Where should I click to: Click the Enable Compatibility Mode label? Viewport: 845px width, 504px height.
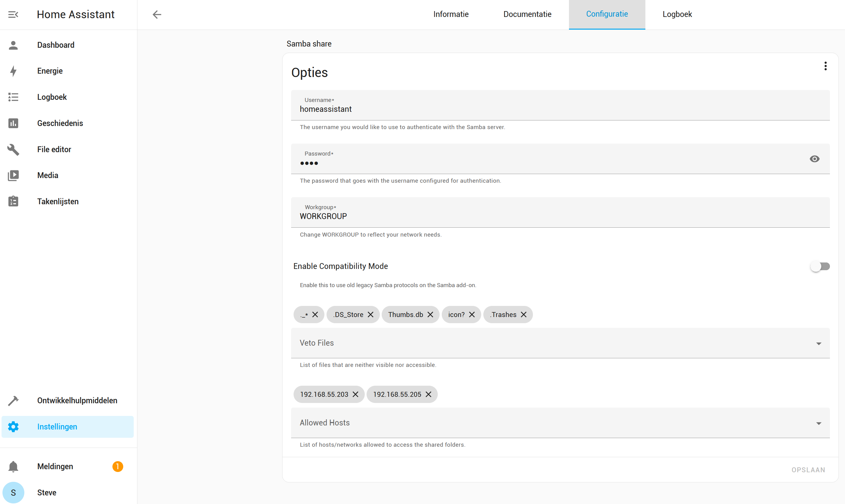point(341,266)
